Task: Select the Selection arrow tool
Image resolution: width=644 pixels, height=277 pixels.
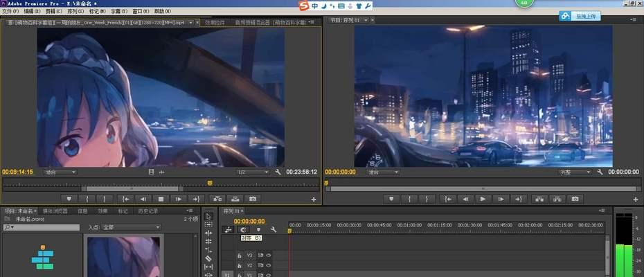Action: [x=208, y=216]
